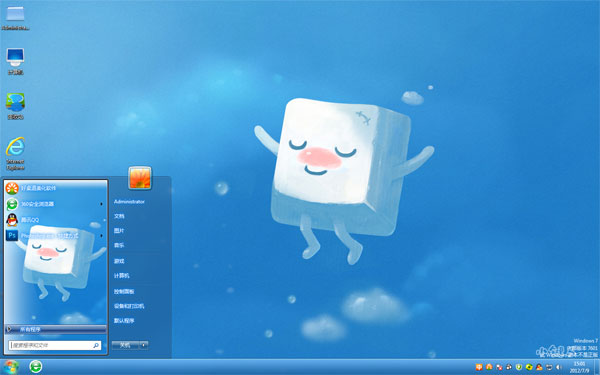Expand 所有程序 all programs list
This screenshot has height=375, width=600.
[x=55, y=329]
